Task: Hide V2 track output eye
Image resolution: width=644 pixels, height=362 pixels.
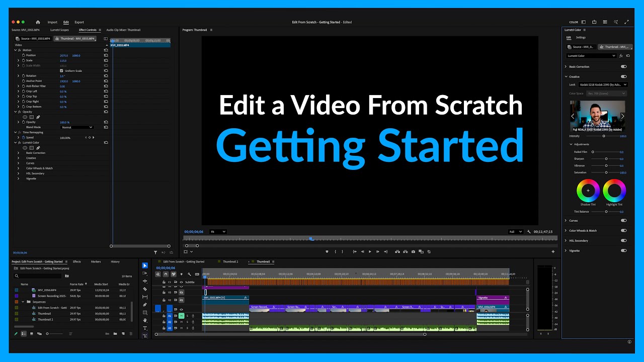Action: [181, 300]
